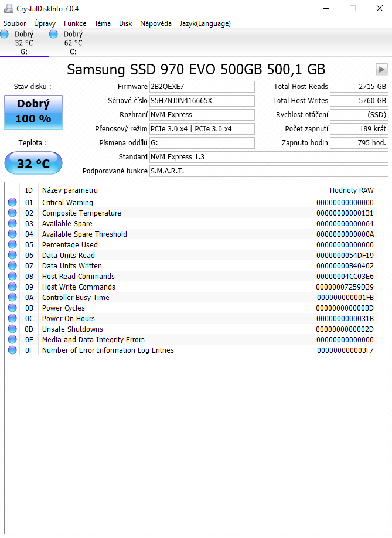This screenshot has width=392, height=538.
Task: Open the Soubor menu
Action: coord(15,23)
